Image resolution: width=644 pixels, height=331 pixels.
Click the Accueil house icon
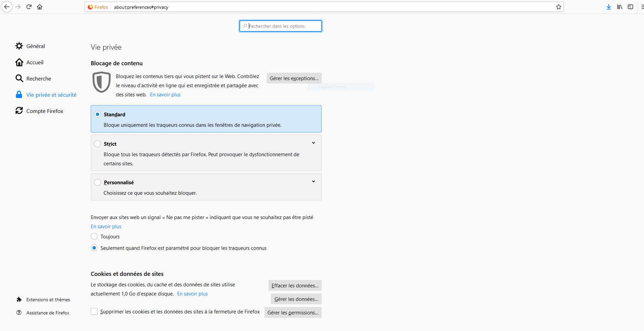click(19, 62)
